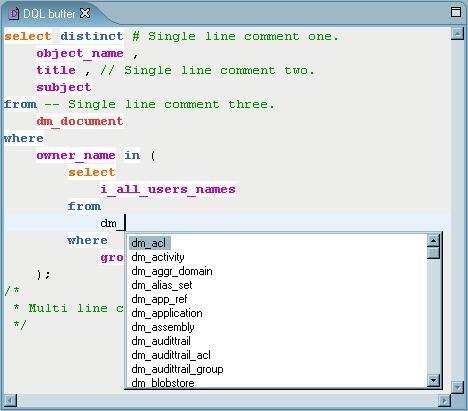468x411 pixels.
Task: Select dm_audittrail_group in the popup
Action: click(177, 369)
